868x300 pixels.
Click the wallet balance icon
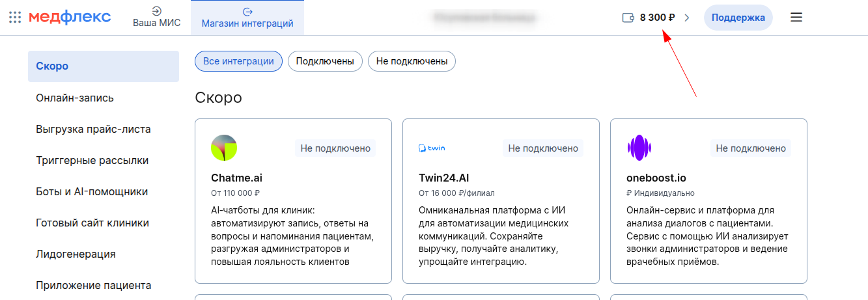(628, 18)
